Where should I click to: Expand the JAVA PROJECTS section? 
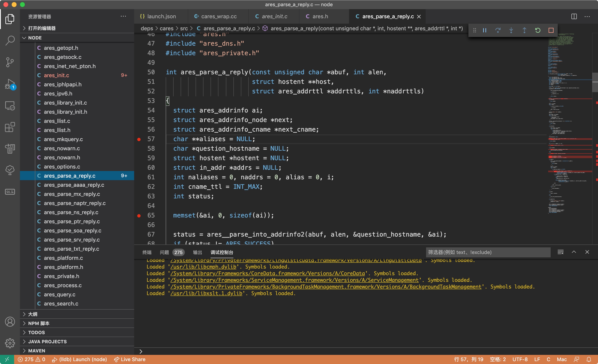tap(77, 341)
